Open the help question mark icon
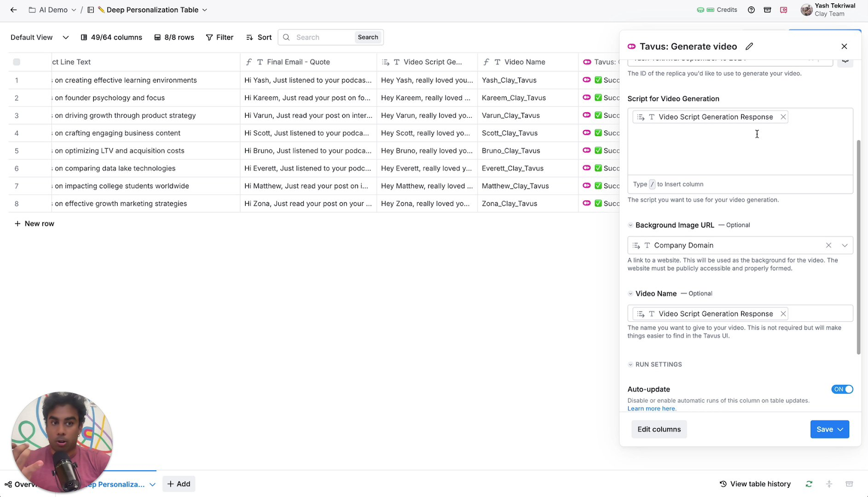Screen dimensions: 868x497 751,10
